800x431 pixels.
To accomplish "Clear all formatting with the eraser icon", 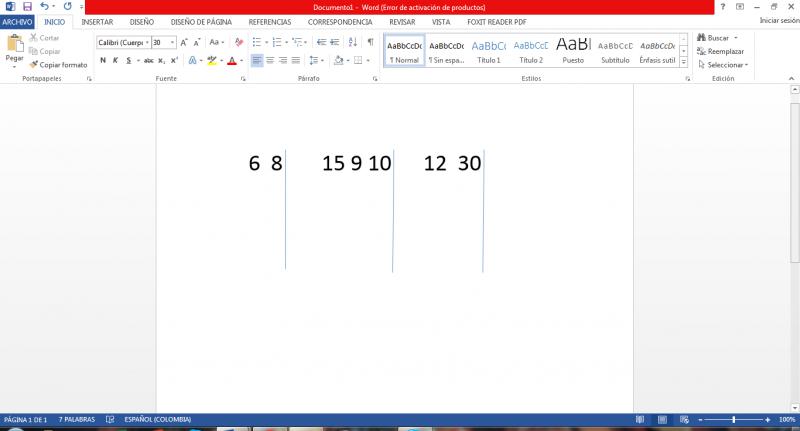I will pyautogui.click(x=238, y=42).
